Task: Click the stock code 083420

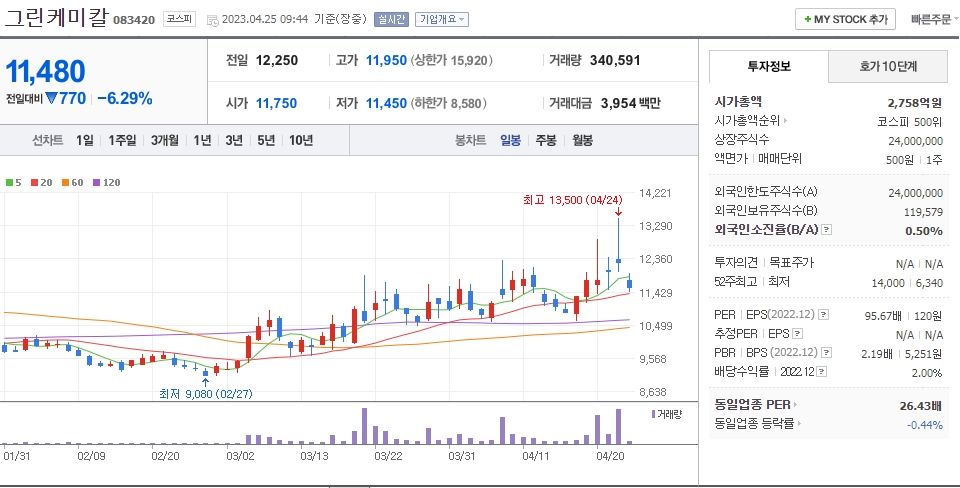Action: (x=134, y=20)
